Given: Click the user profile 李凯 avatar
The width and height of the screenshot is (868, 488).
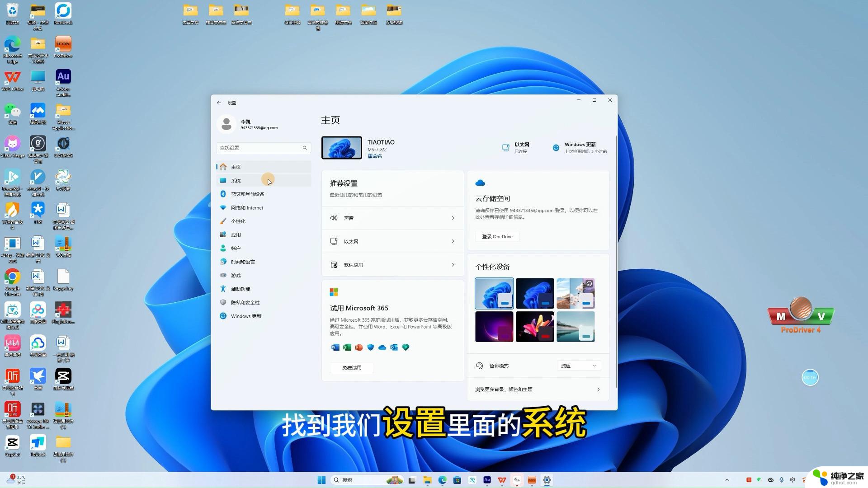Looking at the screenshot, I should [x=226, y=124].
